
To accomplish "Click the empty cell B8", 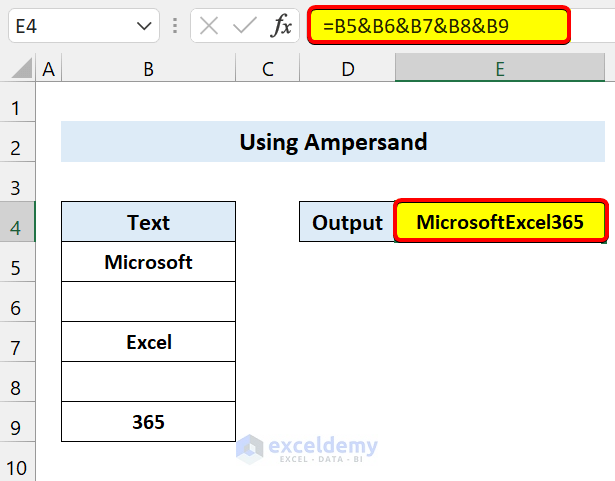I will pos(148,381).
